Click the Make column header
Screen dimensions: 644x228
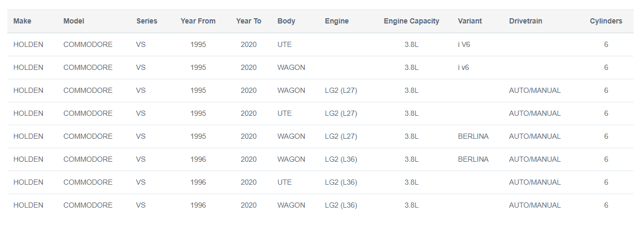[22, 21]
